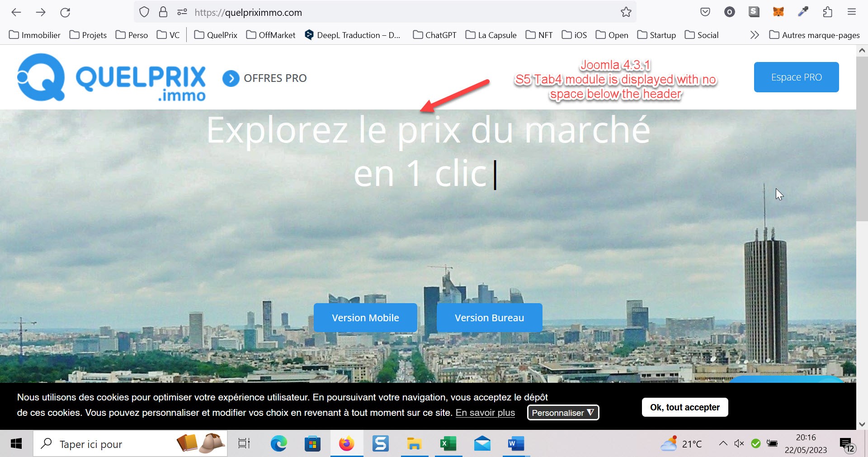
Task: Save page to Pocket
Action: (x=705, y=12)
